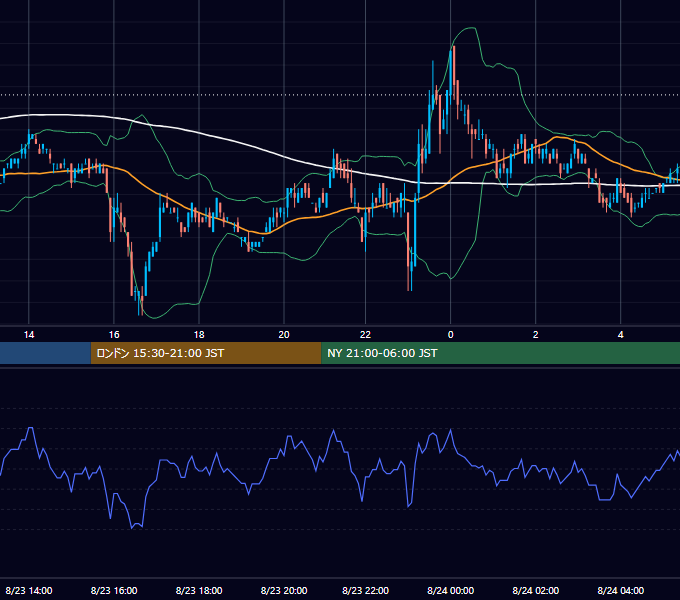
Task: Click the 8/23 18:00 time label
Action: (x=199, y=590)
